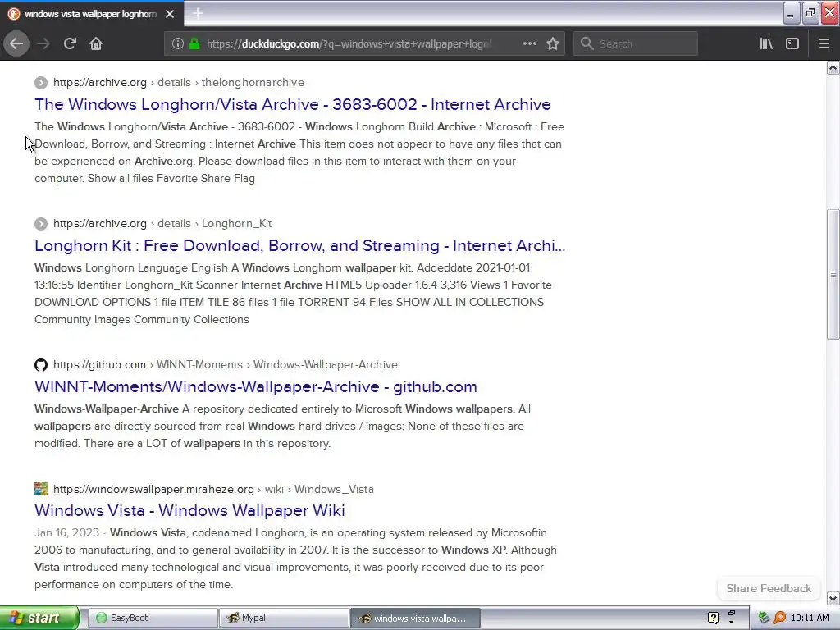
Task: Reload the current page
Action: [x=70, y=43]
